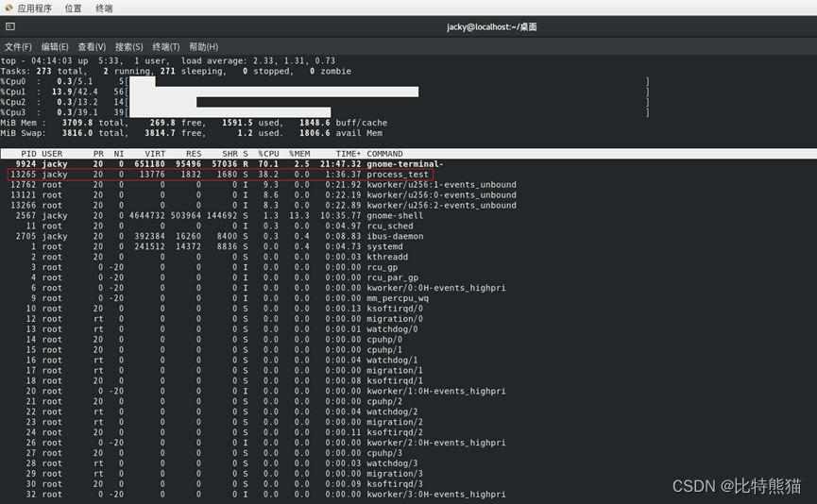Screen dimensions: 817x504
Task: Click 终端 in the top panel
Action: point(104,8)
